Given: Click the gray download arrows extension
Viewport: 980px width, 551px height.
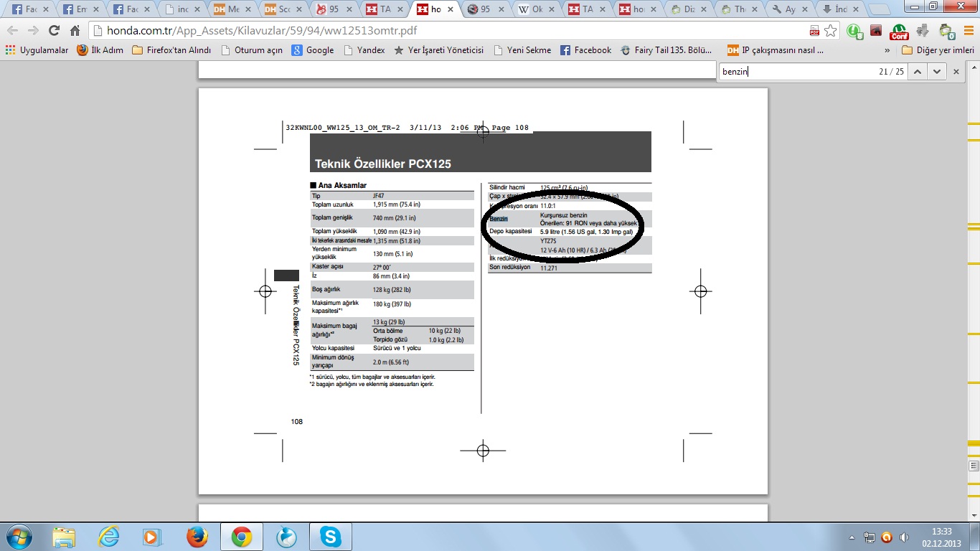Looking at the screenshot, I should pos(923,31).
